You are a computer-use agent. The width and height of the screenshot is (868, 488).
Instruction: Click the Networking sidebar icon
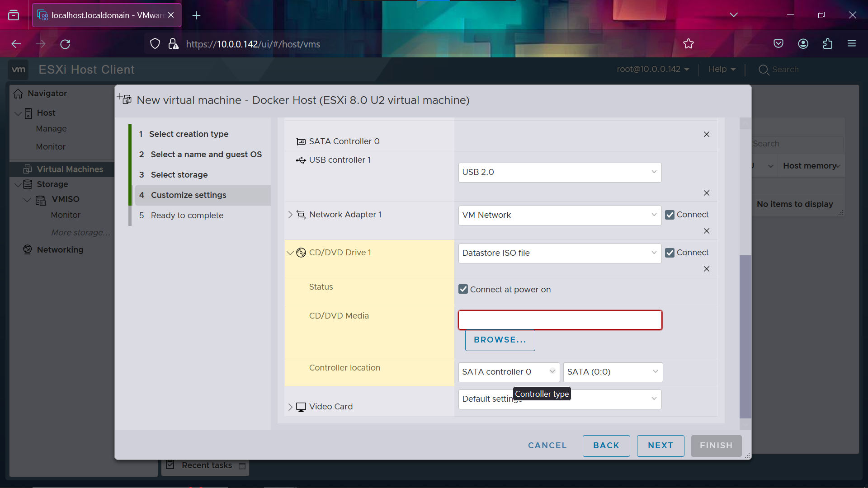click(28, 249)
